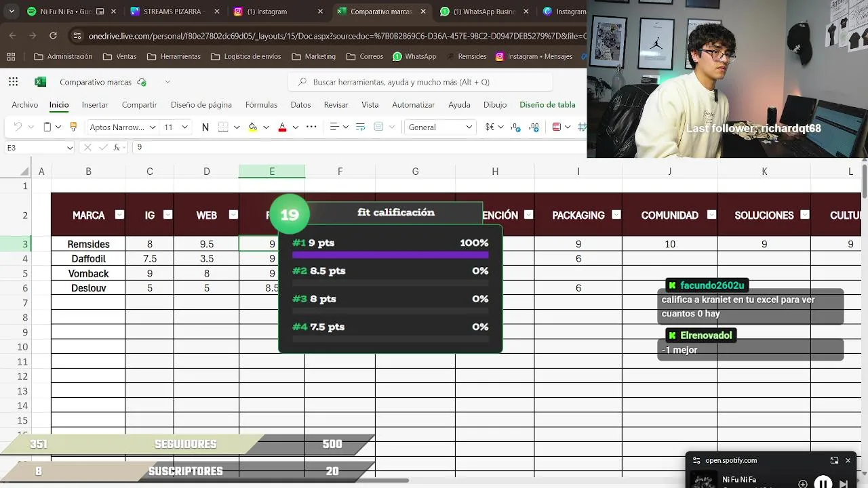Apply bold with the N icon
The width and height of the screenshot is (868, 488).
[x=205, y=127]
